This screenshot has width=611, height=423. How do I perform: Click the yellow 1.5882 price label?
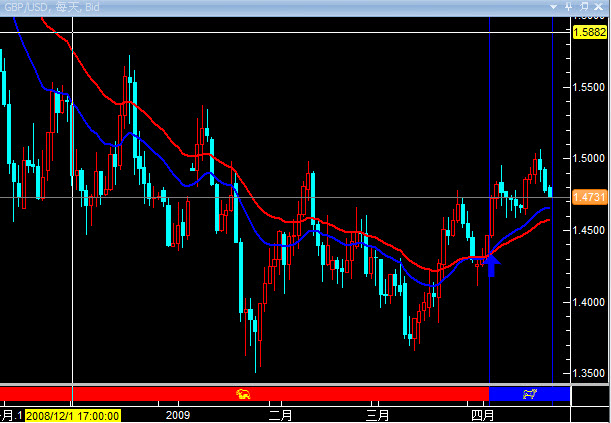tap(590, 32)
